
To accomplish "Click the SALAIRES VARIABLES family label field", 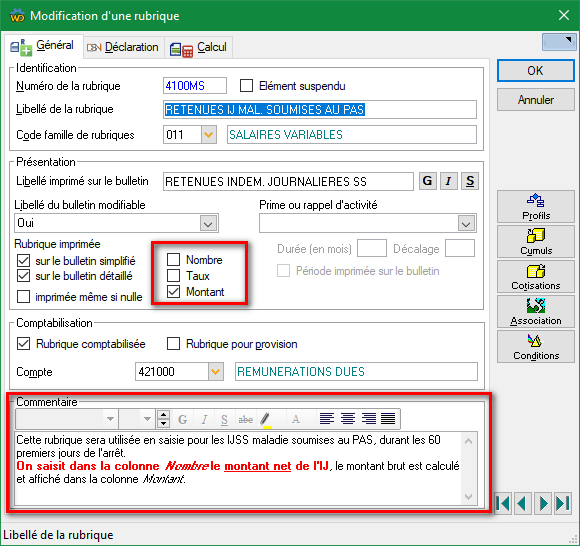I will click(352, 135).
